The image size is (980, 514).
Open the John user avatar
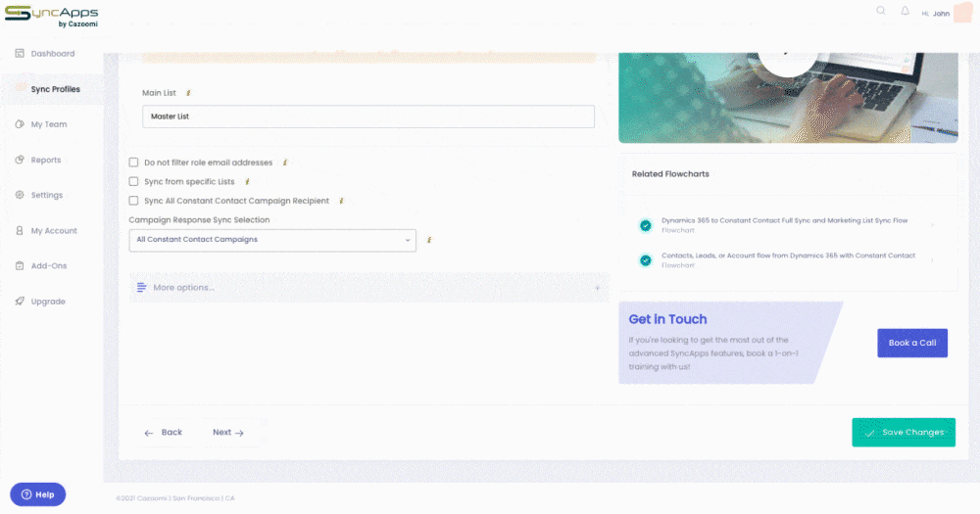point(962,13)
